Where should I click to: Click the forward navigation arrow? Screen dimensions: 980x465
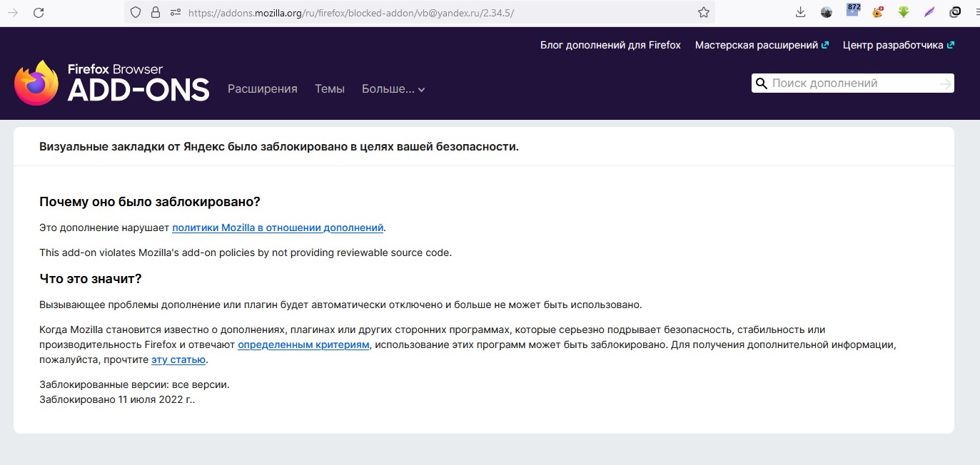coord(12,12)
